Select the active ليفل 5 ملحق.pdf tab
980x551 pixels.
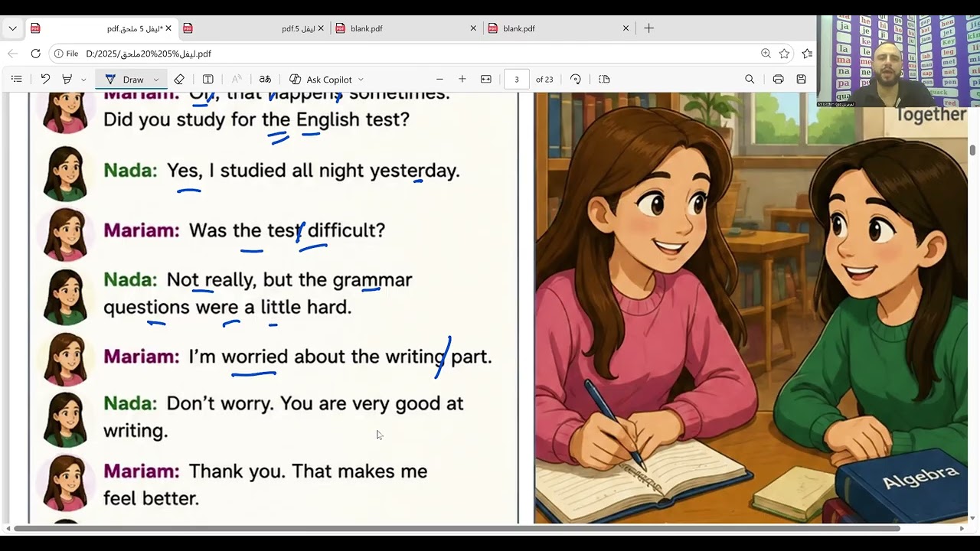(x=100, y=28)
